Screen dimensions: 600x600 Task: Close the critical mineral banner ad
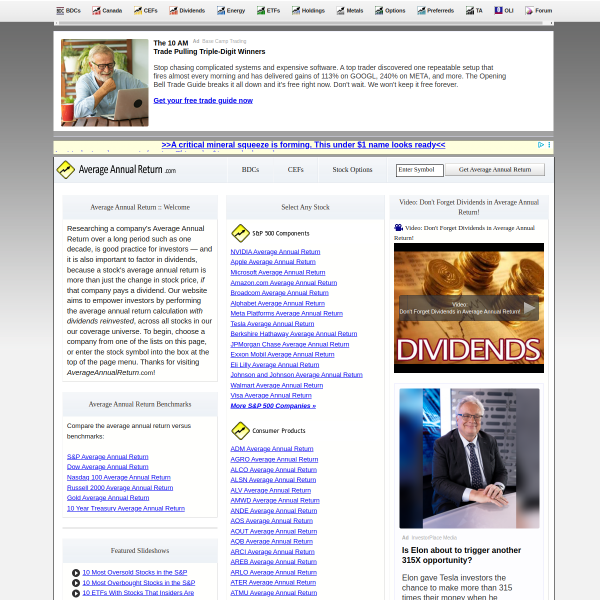549,145
